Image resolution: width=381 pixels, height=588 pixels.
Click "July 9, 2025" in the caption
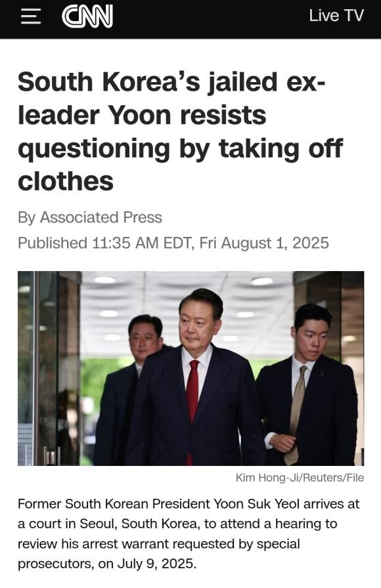pyautogui.click(x=156, y=564)
